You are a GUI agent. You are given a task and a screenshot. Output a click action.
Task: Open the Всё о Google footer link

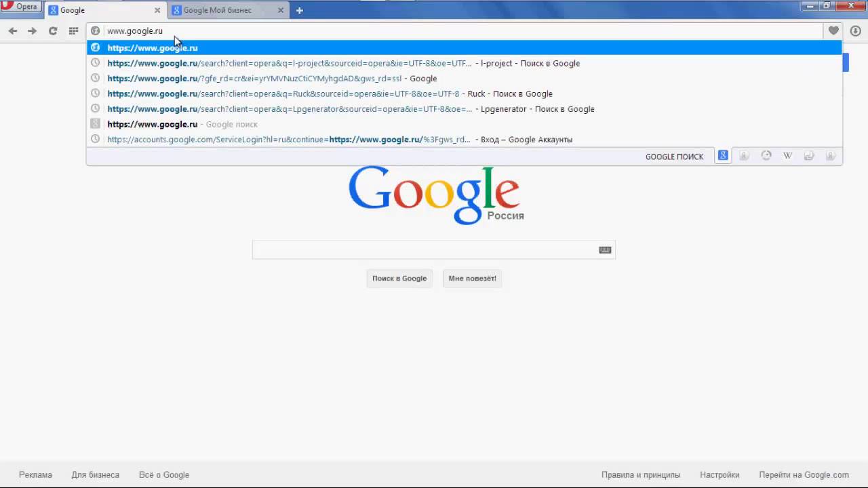coord(164,475)
